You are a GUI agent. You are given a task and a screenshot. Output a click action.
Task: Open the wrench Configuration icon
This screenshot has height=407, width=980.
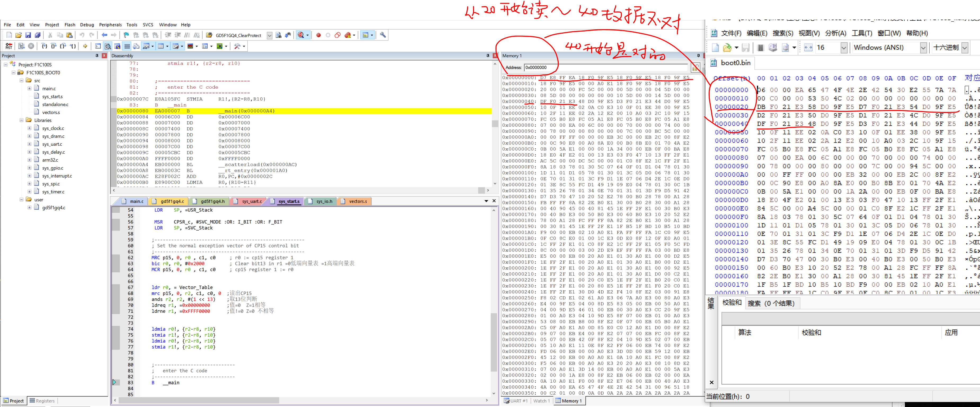(x=383, y=35)
